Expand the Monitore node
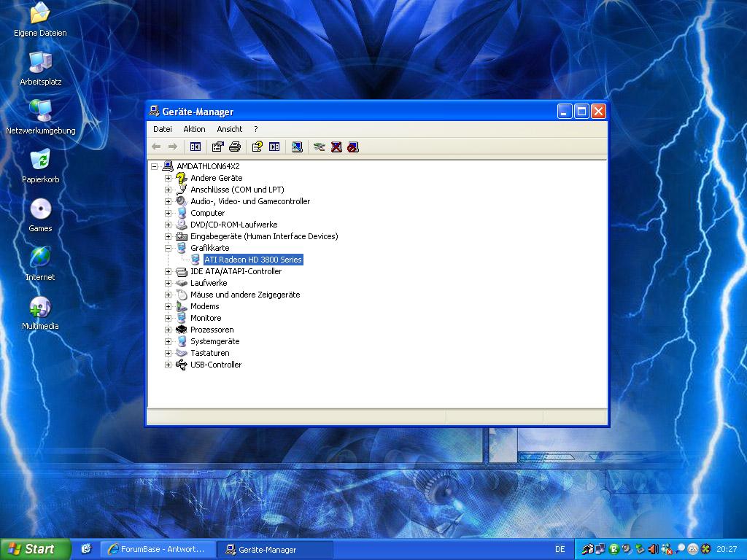This screenshot has height=560, width=747. pos(168,318)
